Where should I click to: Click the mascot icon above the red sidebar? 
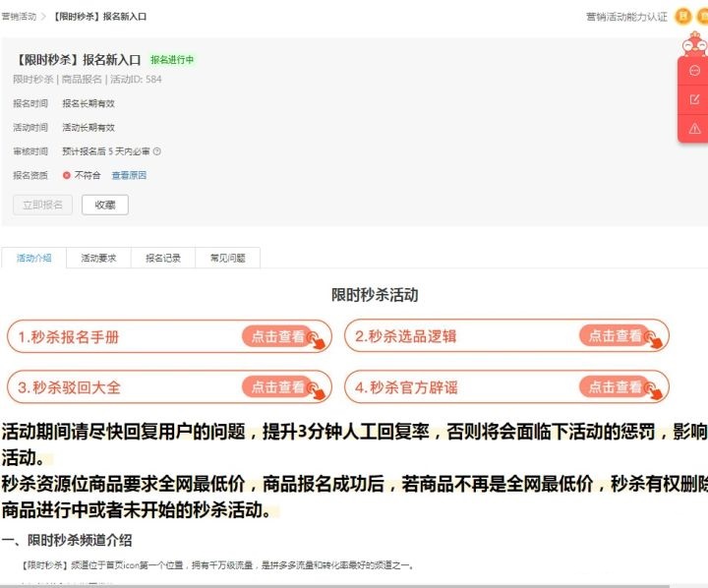pos(695,44)
